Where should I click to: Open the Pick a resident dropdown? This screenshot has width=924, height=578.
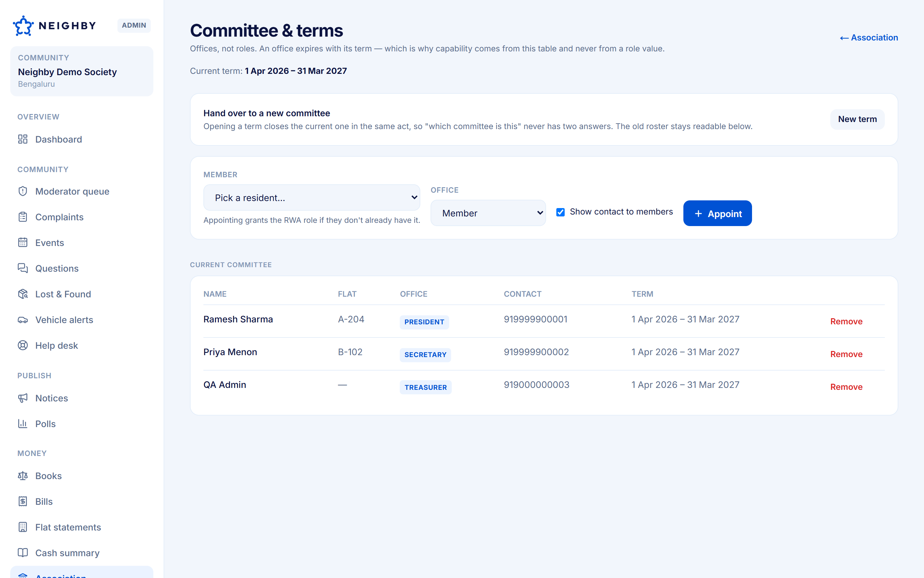pos(312,197)
